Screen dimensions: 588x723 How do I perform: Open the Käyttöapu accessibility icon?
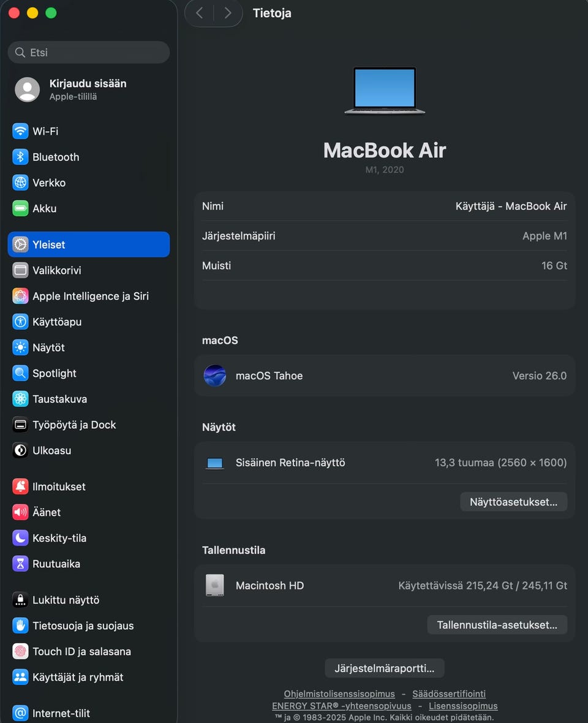[x=20, y=322]
